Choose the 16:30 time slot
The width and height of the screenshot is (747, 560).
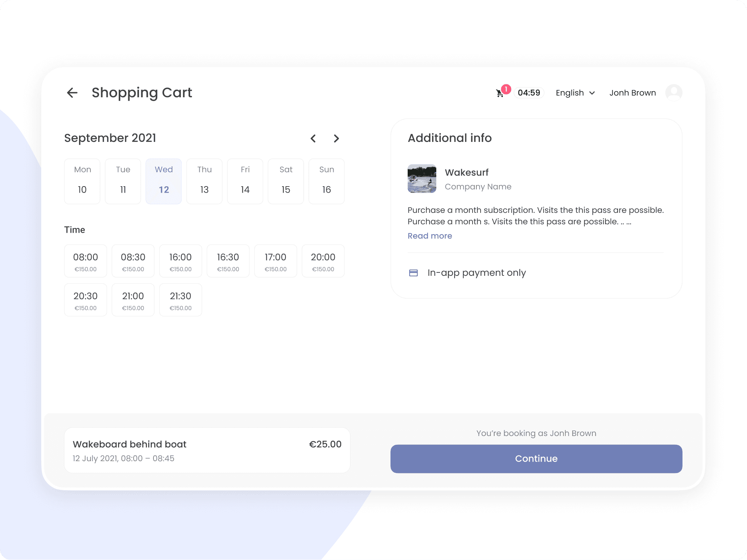[228, 261]
